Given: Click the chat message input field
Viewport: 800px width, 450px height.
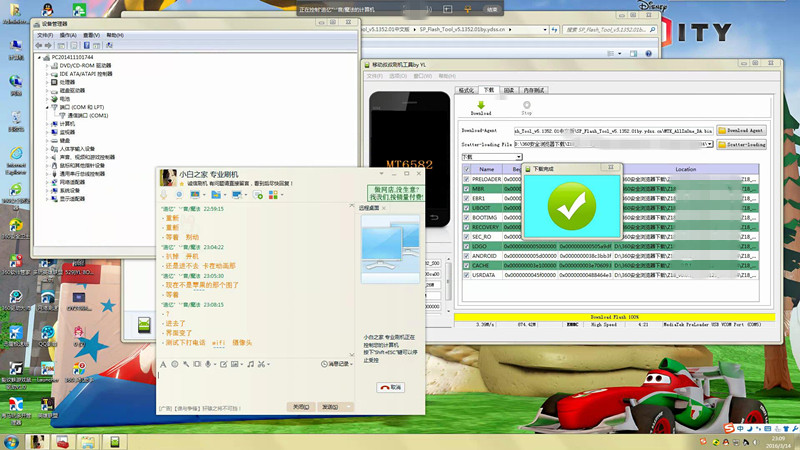Looking at the screenshot, I should (x=255, y=385).
